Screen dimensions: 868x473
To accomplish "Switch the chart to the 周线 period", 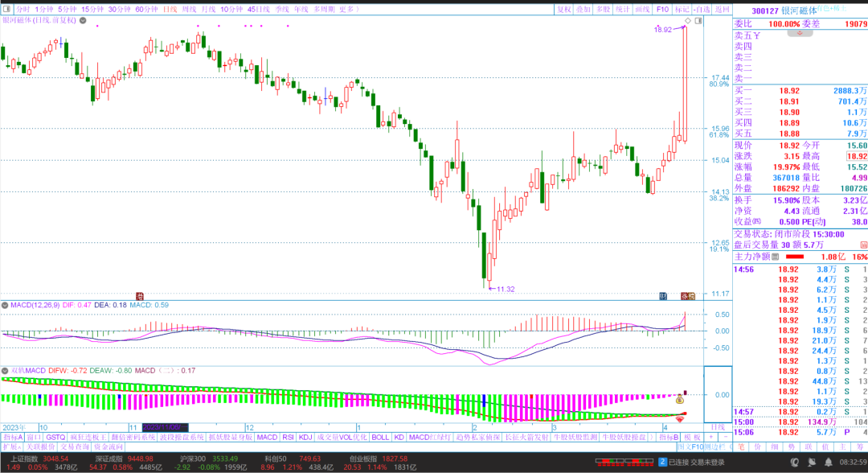I will (x=190, y=10).
